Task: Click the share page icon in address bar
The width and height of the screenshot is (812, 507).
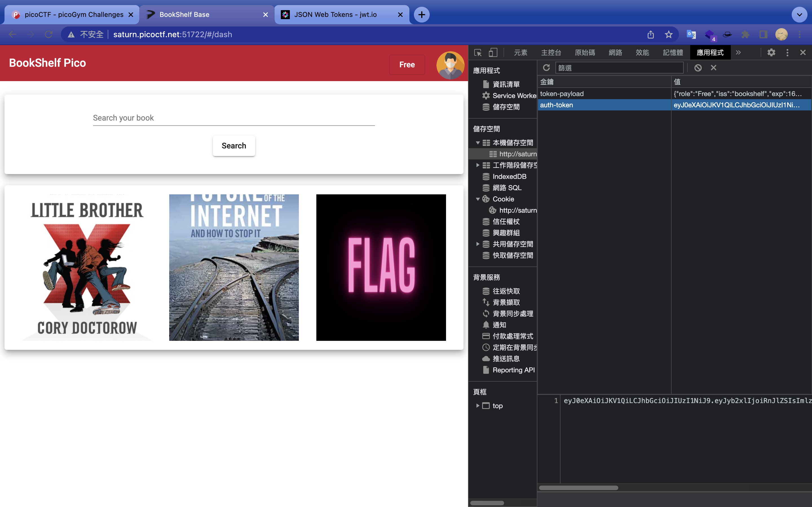Action: [651, 35]
